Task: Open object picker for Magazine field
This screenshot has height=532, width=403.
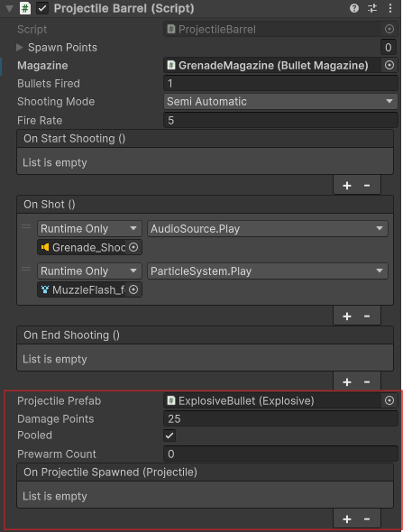Action: click(x=389, y=65)
